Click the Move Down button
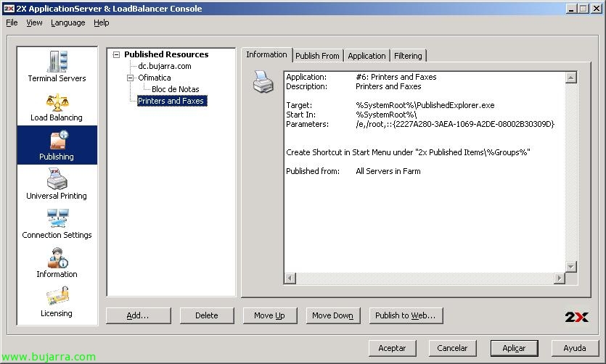This screenshot has height=364, width=606. tap(333, 315)
